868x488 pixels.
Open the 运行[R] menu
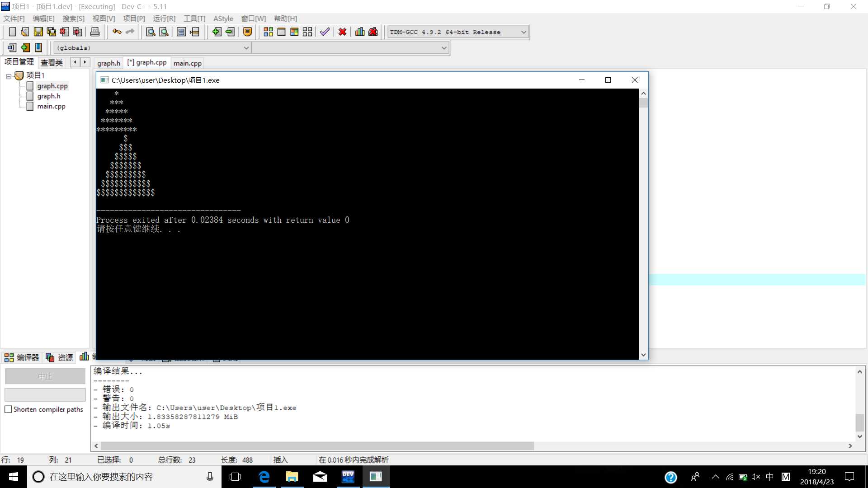pos(164,19)
